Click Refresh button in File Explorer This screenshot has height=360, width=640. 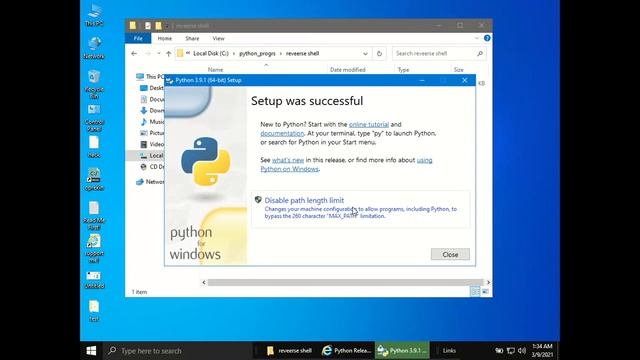379,53
